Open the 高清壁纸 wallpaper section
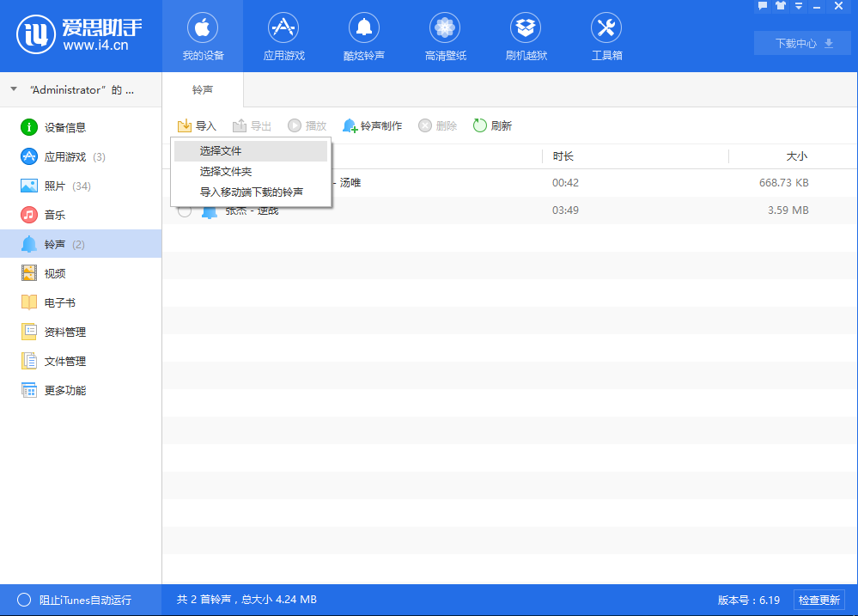This screenshot has height=616, width=858. 445,28
